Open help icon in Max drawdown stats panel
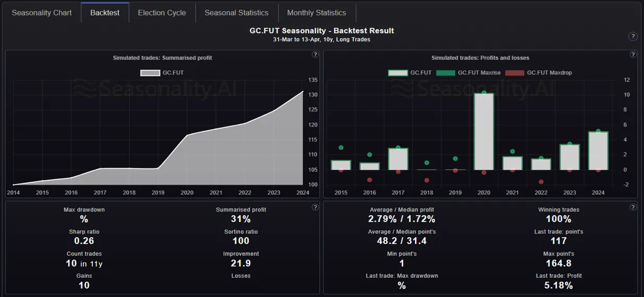Screen dimensions: 644x297 pyautogui.click(x=315, y=207)
